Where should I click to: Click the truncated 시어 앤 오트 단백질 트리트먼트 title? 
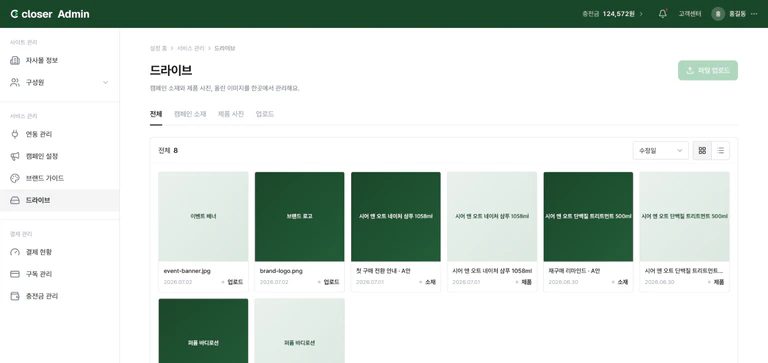coord(684,271)
